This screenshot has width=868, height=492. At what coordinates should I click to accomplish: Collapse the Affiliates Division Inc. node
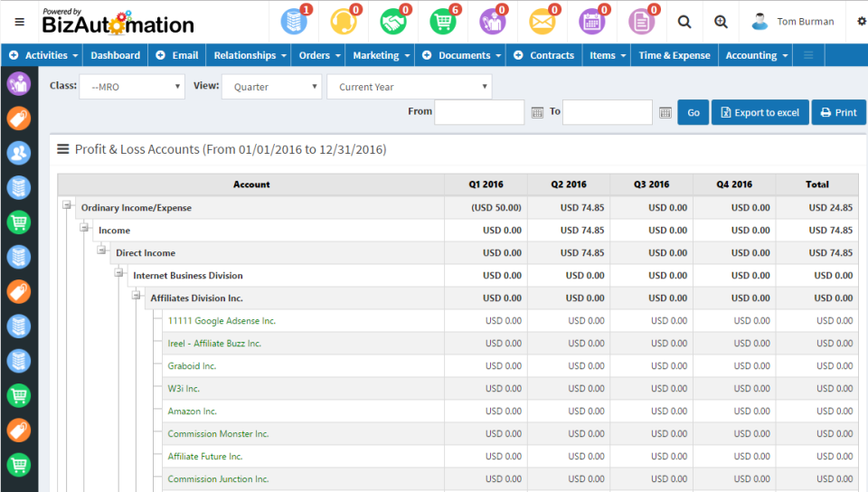coord(137,296)
